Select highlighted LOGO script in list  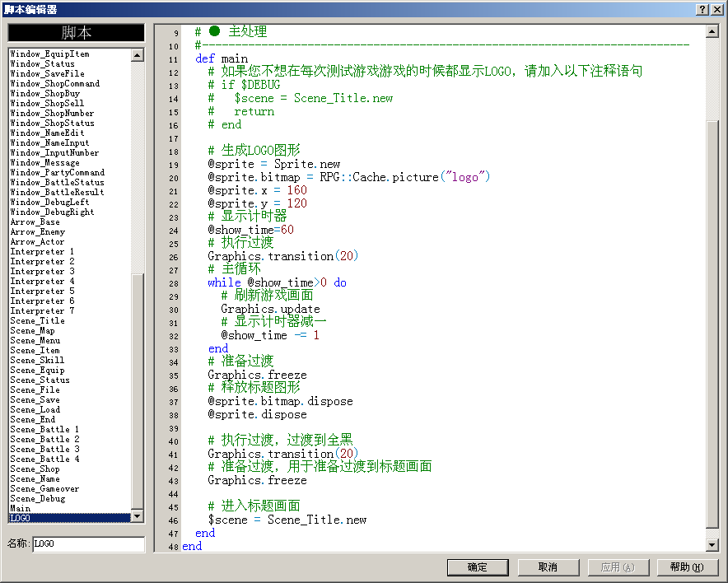(x=70, y=518)
